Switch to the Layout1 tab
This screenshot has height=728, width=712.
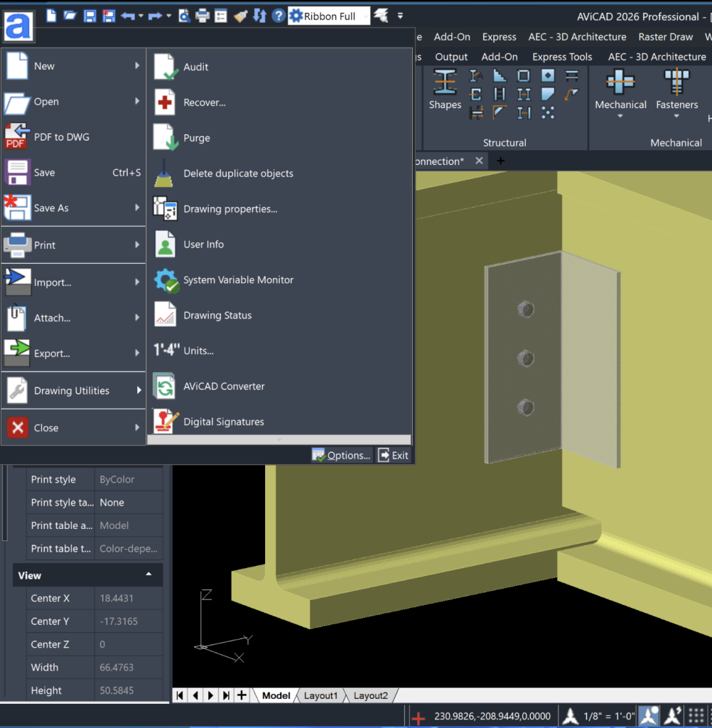tap(320, 695)
